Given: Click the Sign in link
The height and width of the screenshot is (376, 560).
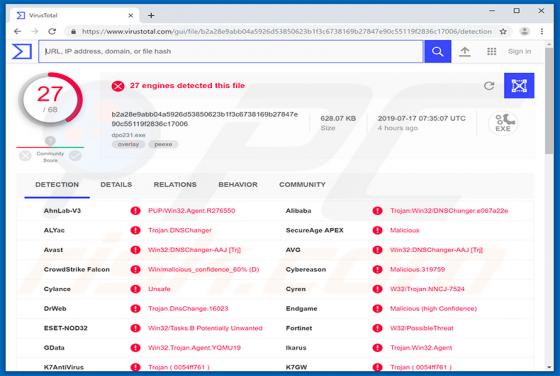Looking at the screenshot, I should click(x=519, y=51).
